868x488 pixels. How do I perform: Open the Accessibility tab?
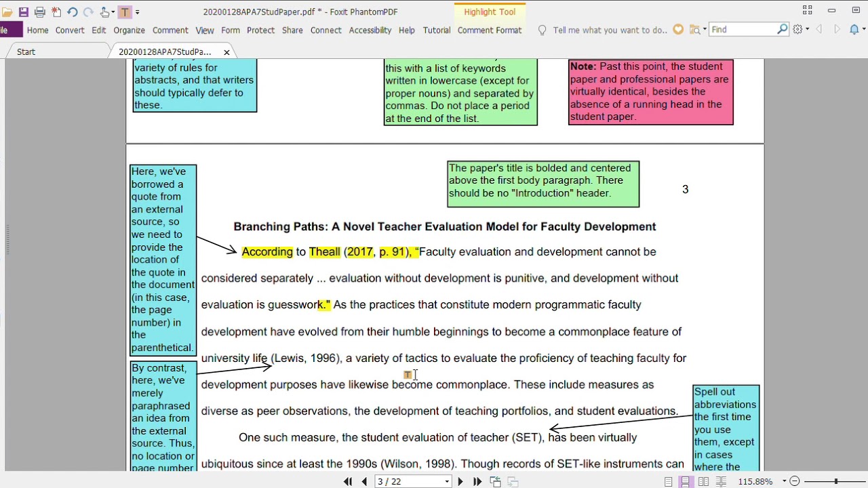(370, 30)
